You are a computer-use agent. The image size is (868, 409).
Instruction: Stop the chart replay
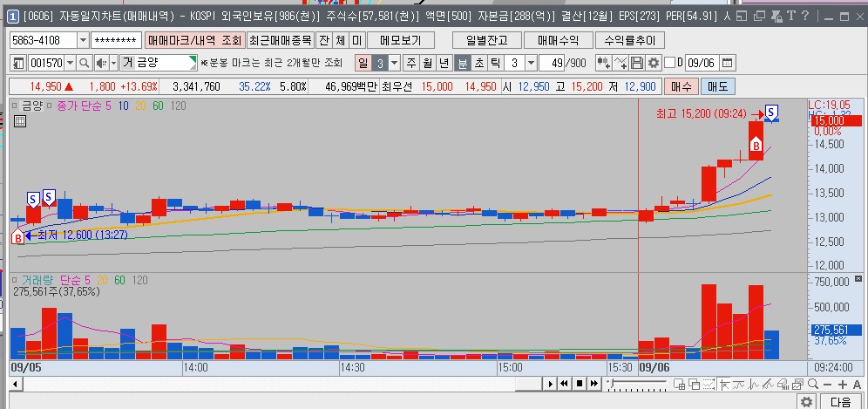pyautogui.click(x=579, y=384)
